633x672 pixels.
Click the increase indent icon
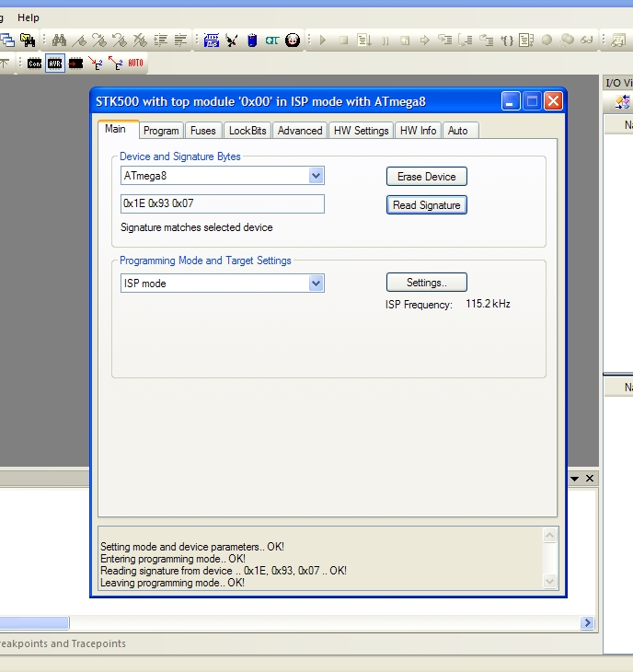(x=161, y=41)
